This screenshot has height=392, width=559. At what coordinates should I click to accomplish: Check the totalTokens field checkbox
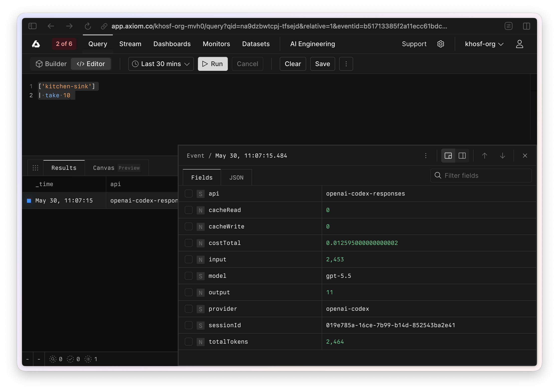[189, 342]
